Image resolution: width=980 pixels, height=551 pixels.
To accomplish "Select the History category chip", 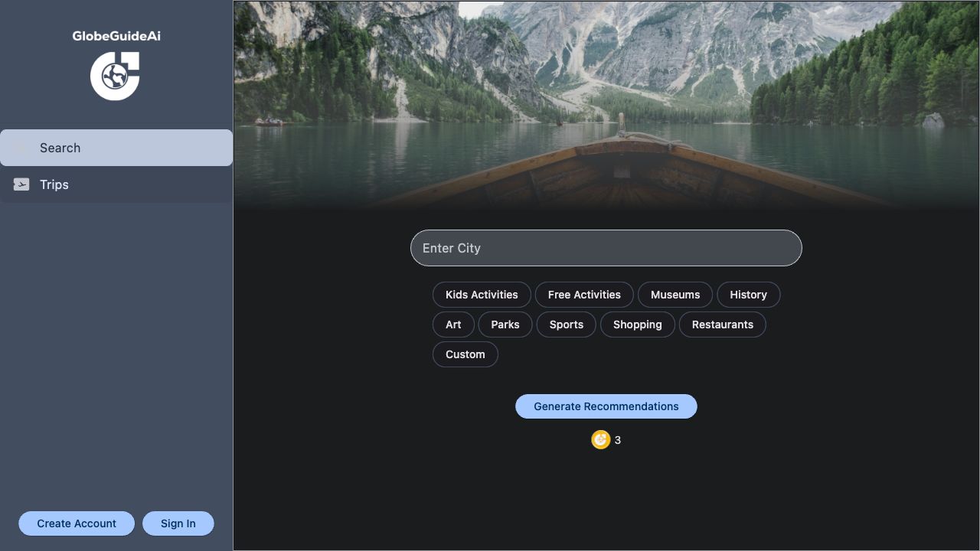I will coord(748,295).
